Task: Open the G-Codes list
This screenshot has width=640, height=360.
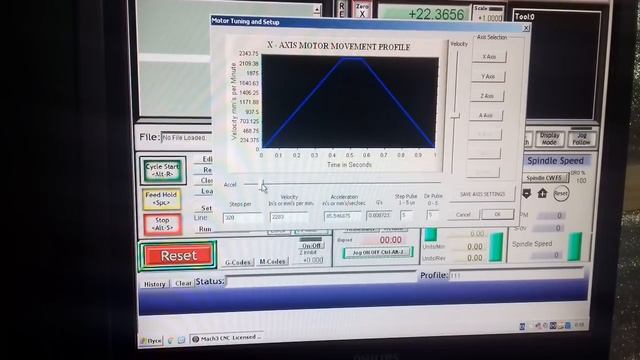Action: 238,262
